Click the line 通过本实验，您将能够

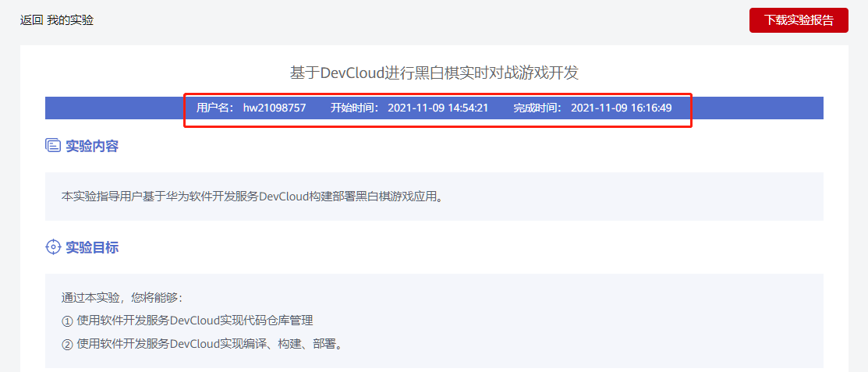[x=122, y=297]
